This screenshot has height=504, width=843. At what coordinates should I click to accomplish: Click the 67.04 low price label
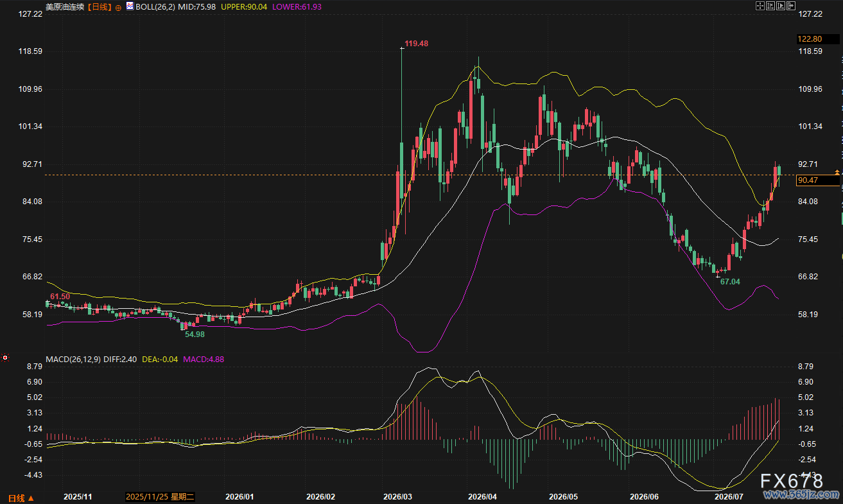[x=730, y=281]
